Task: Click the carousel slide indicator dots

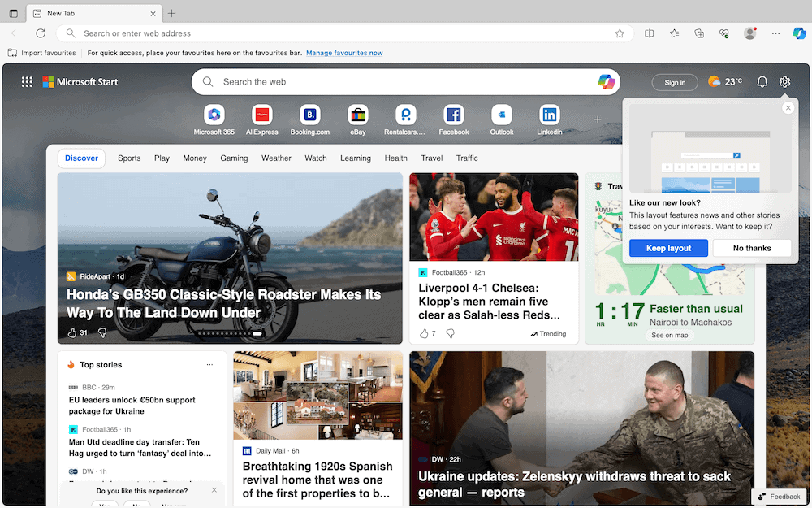Action: tap(231, 334)
